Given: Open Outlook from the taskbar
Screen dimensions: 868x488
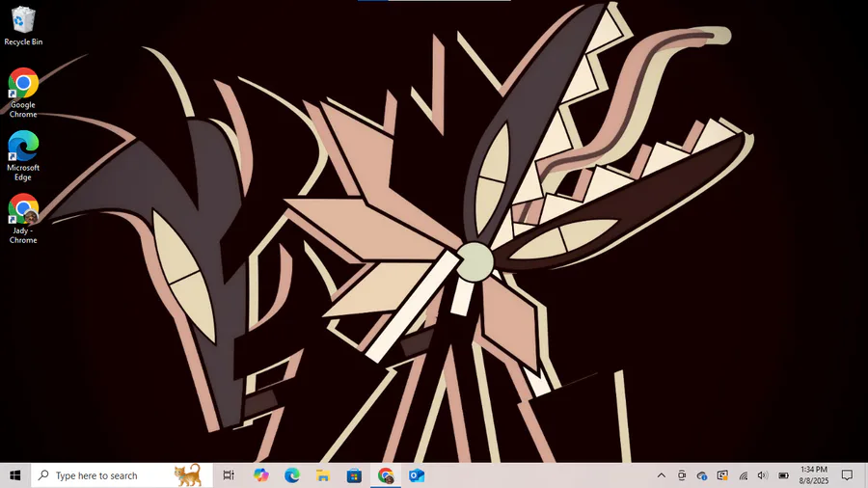Looking at the screenshot, I should pos(417,475).
